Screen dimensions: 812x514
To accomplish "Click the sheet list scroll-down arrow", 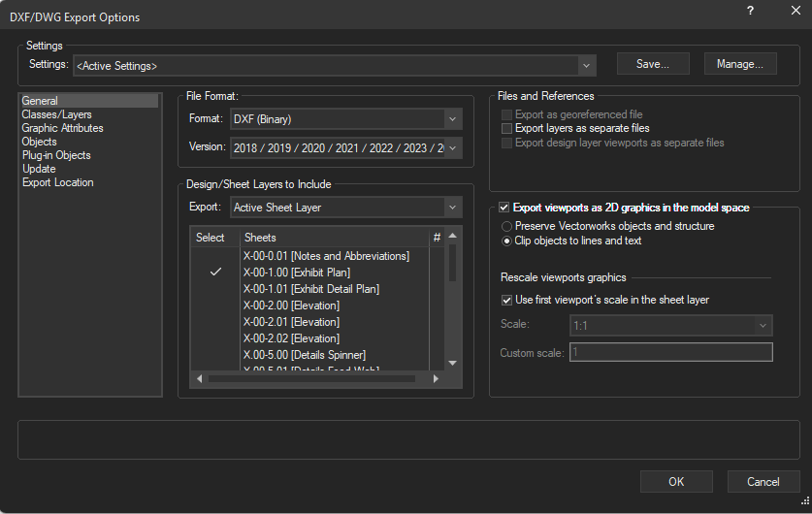I will click(451, 363).
